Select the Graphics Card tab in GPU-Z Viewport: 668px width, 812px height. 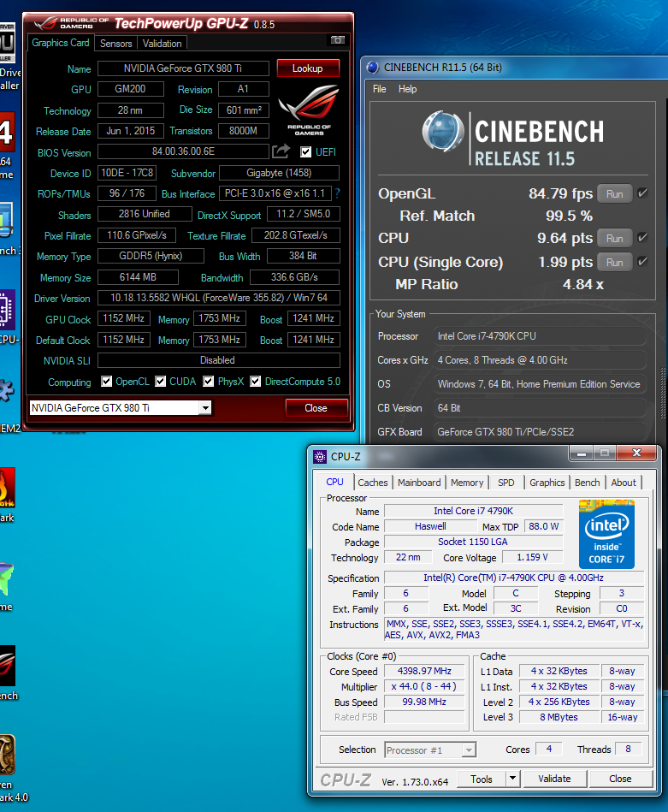click(61, 43)
